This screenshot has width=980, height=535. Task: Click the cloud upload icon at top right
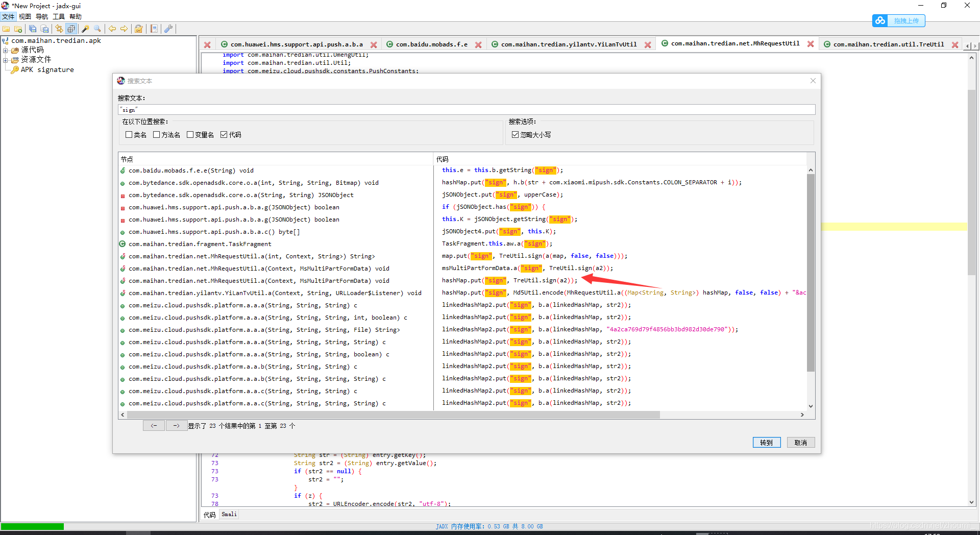click(880, 20)
